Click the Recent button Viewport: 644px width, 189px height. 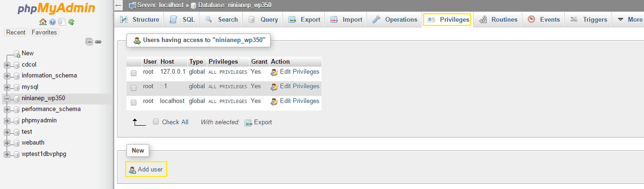tap(16, 33)
